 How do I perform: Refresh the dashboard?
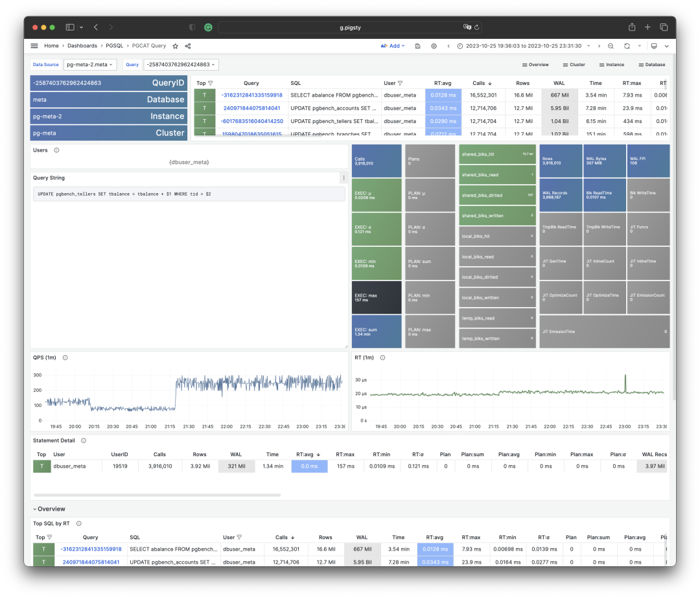(627, 46)
